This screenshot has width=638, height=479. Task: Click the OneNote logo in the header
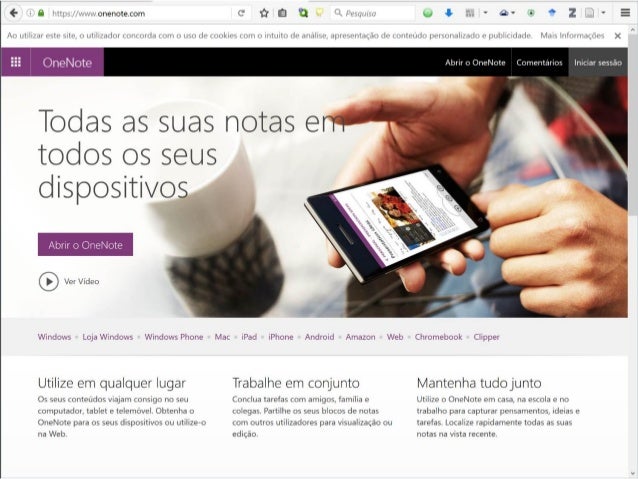pos(67,62)
